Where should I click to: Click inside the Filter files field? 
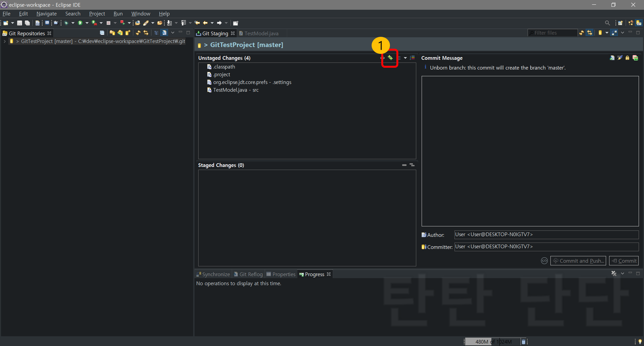[553, 33]
